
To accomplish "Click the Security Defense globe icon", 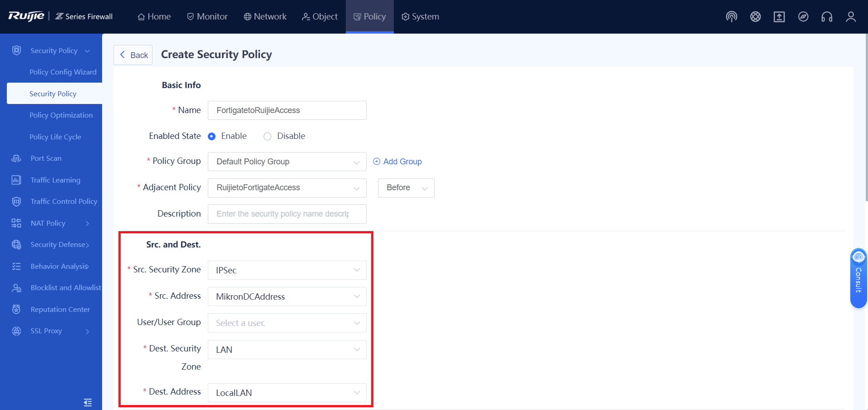I will 17,245.
